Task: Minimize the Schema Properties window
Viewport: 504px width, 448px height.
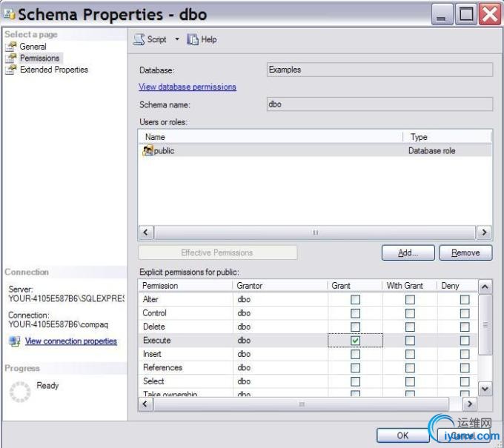Action: pyautogui.click(x=442, y=15)
